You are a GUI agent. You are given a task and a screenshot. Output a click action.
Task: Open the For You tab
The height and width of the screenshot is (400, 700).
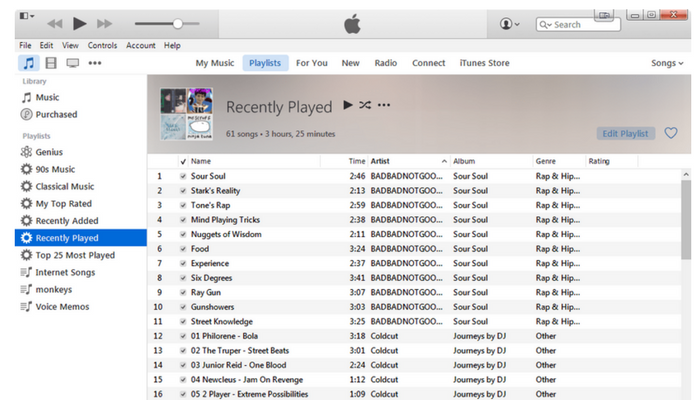pyautogui.click(x=312, y=63)
